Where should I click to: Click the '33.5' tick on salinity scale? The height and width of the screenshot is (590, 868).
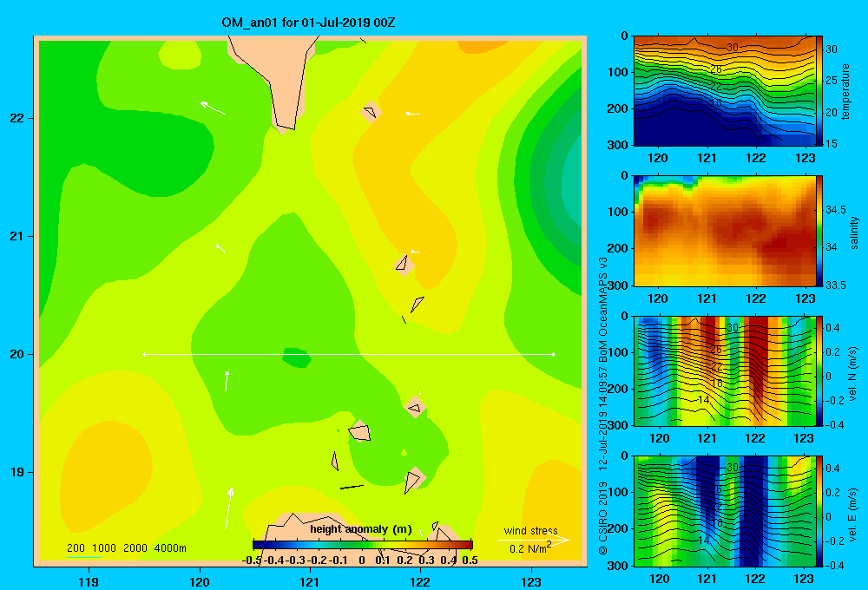(836, 285)
